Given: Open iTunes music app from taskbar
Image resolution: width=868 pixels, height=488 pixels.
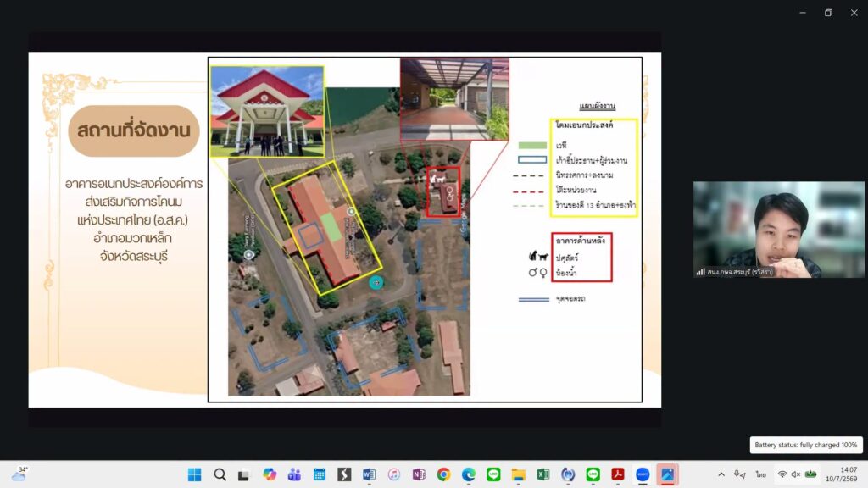Looking at the screenshot, I should [394, 474].
